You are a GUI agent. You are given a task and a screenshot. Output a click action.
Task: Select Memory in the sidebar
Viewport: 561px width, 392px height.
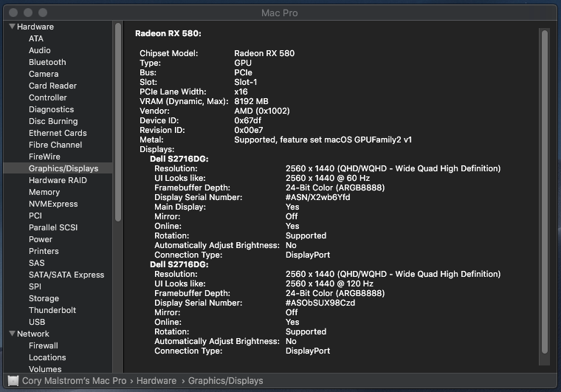(44, 192)
